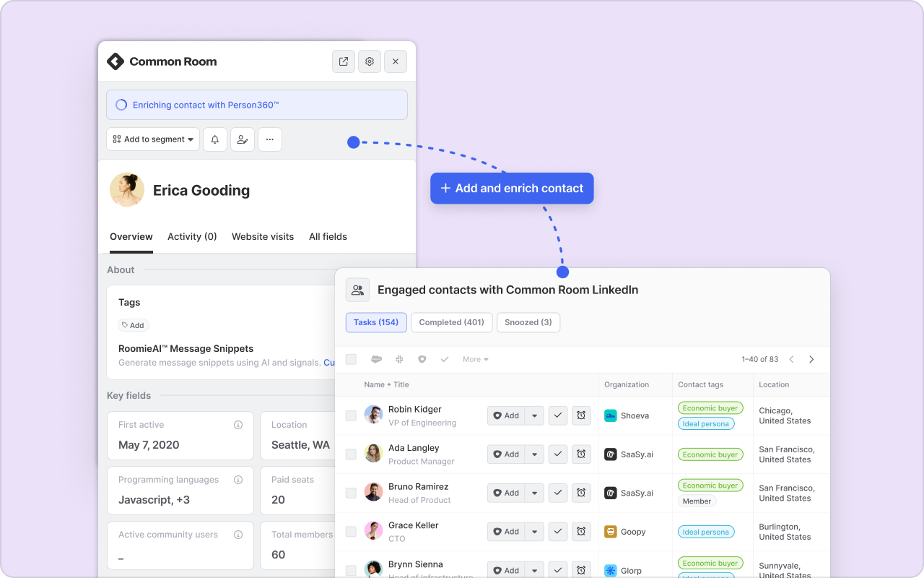
Task: Expand Add dropdown arrow for Robin Kidger
Action: point(534,415)
